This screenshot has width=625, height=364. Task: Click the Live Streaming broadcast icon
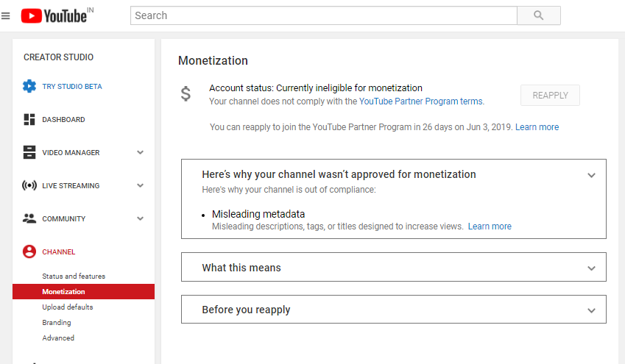point(29,185)
